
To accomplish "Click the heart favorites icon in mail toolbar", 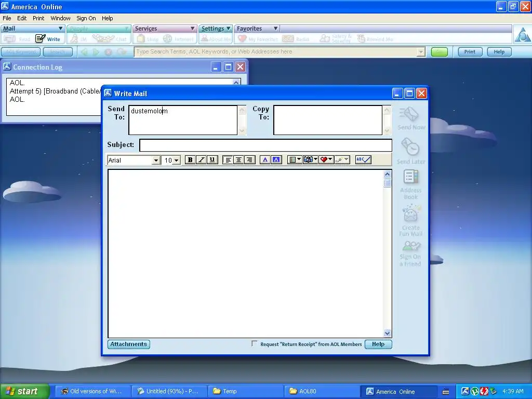I will (324, 160).
